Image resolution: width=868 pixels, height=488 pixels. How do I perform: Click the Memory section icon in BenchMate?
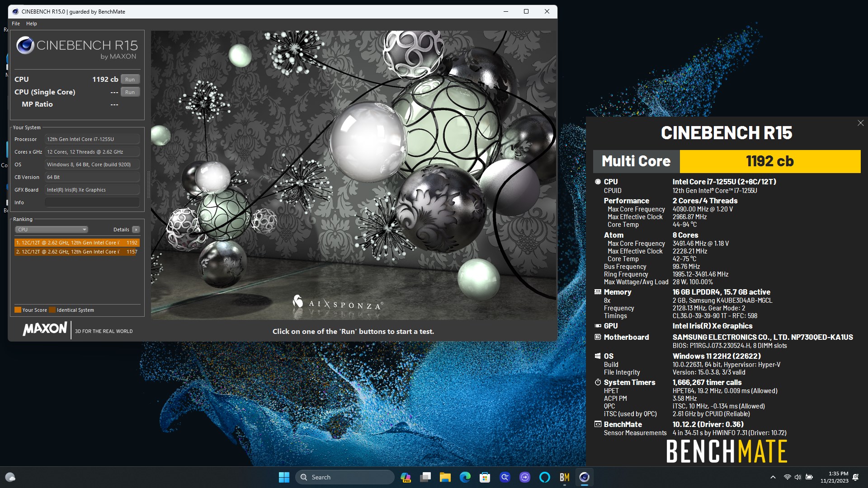click(598, 292)
